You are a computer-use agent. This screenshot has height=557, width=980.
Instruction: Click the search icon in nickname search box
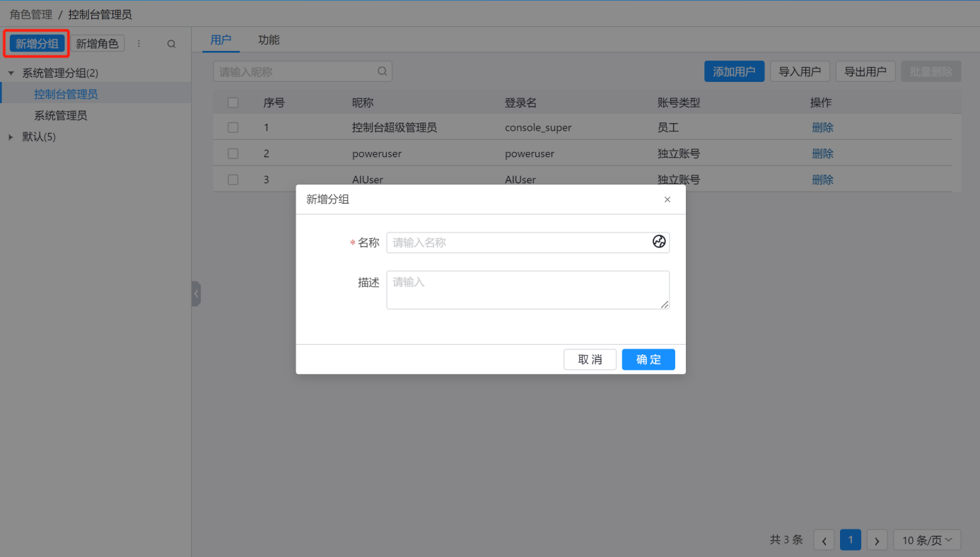(382, 71)
